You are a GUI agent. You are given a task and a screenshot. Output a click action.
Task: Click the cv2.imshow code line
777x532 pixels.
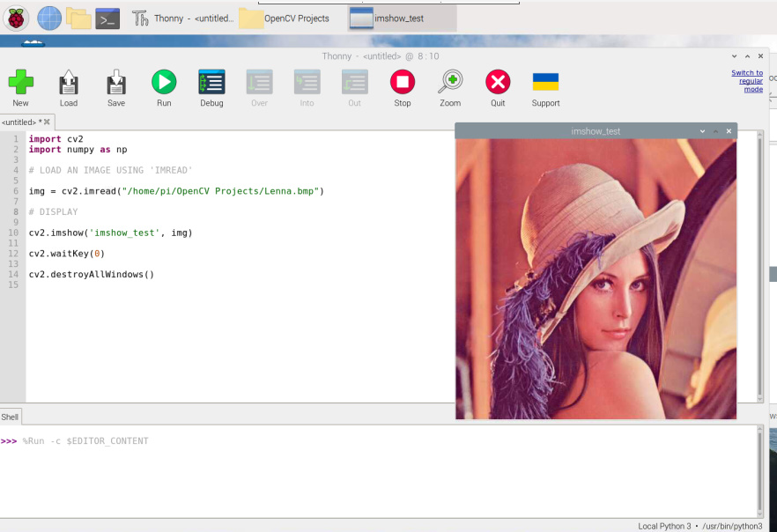coord(110,233)
